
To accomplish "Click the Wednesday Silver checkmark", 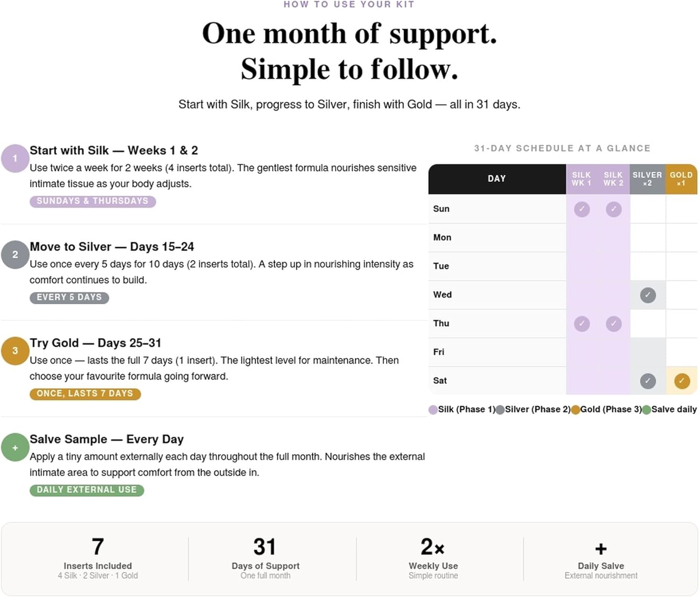I will (x=647, y=295).
